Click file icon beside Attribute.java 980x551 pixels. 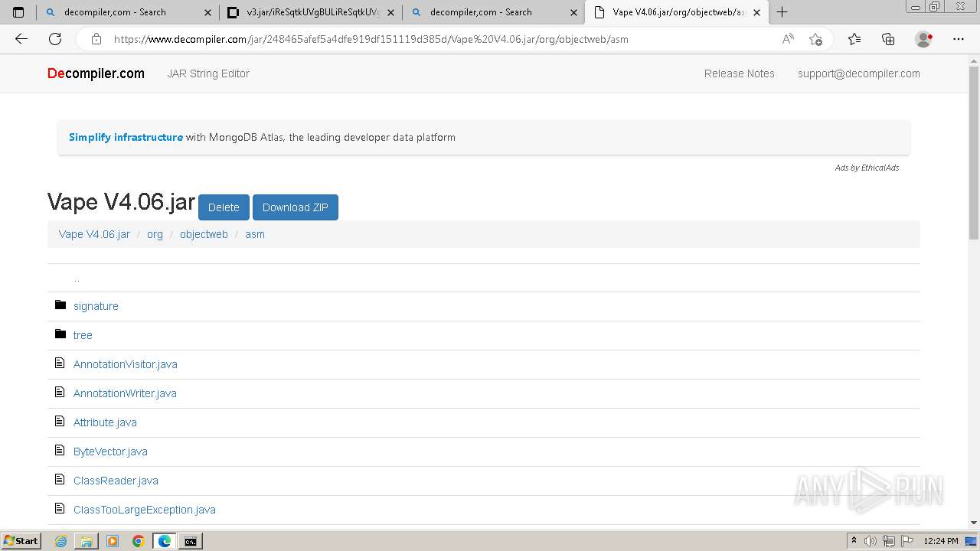coord(60,422)
